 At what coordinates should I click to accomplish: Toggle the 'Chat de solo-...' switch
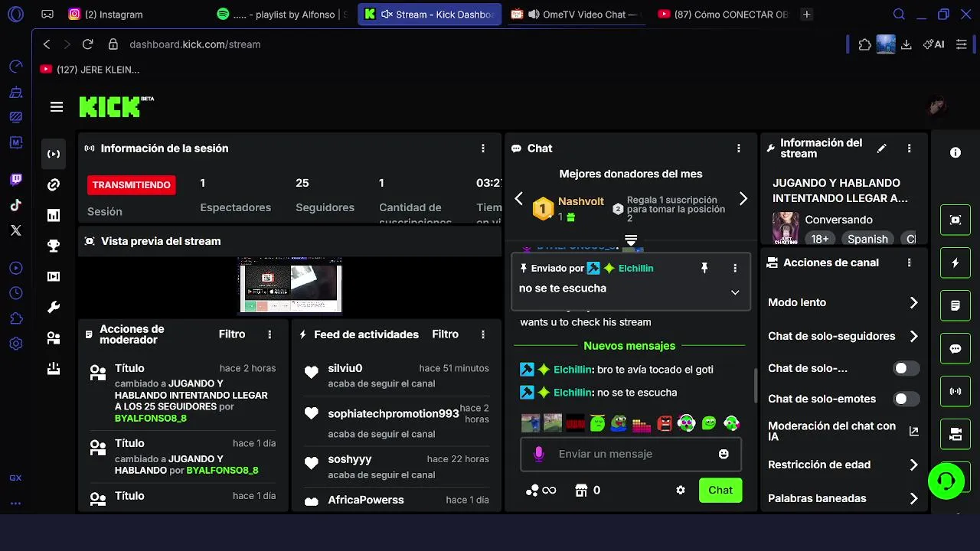click(x=906, y=368)
